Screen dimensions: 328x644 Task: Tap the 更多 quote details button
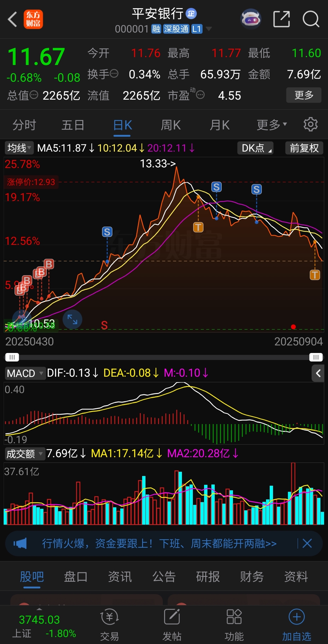point(304,95)
